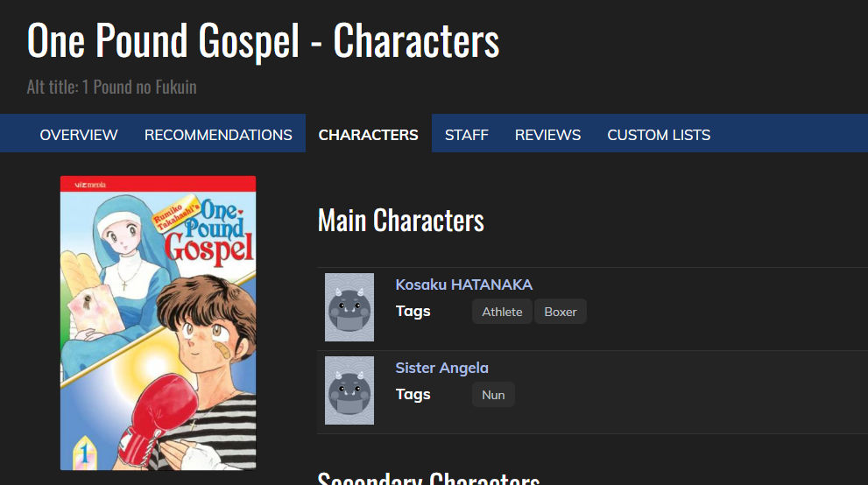The width and height of the screenshot is (868, 485).
Task: Click the Main Characters heading
Action: [401, 220]
